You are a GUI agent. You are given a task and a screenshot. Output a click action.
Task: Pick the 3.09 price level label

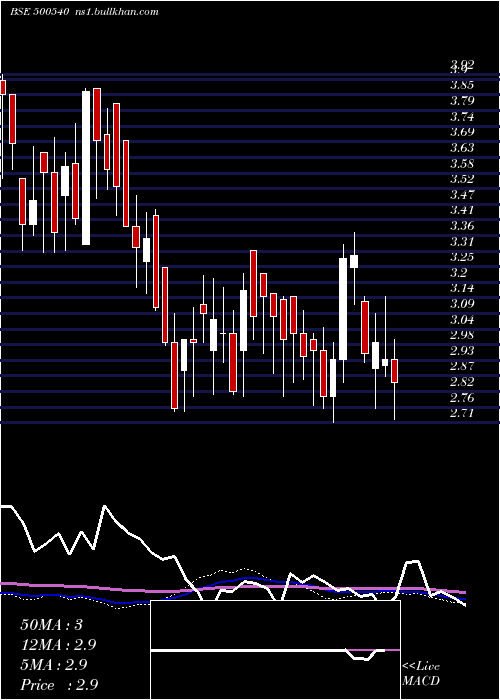(x=462, y=304)
